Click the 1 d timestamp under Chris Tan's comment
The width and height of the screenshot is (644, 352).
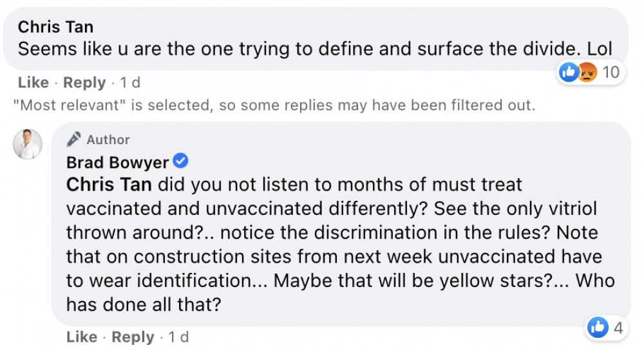coord(130,82)
